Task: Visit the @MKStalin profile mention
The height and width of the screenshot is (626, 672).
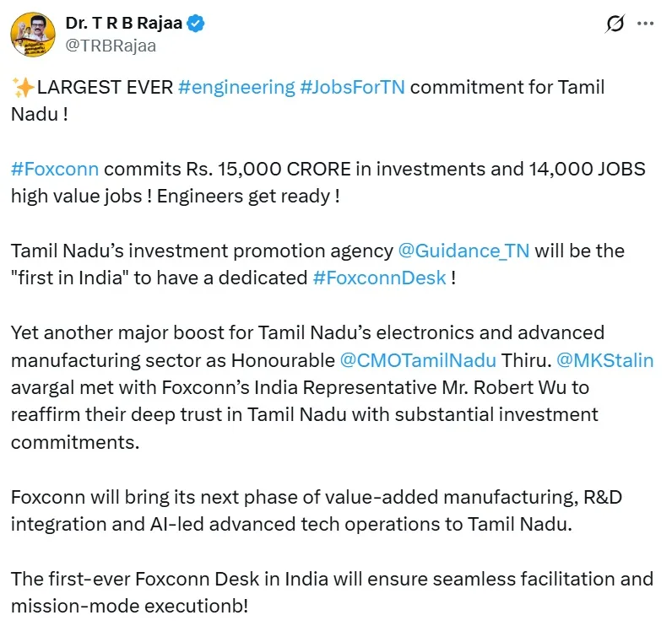Action: [x=603, y=360]
